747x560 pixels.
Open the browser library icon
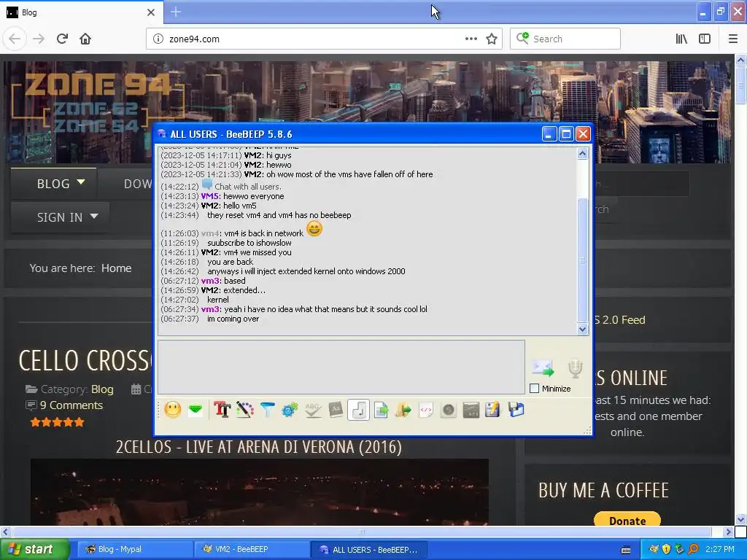click(x=681, y=39)
